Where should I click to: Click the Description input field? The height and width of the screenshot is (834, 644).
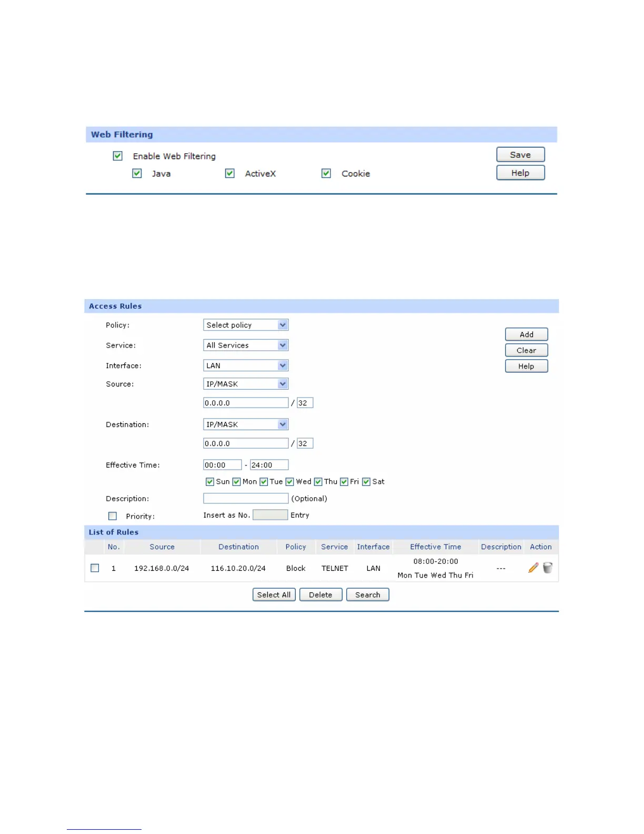246,498
